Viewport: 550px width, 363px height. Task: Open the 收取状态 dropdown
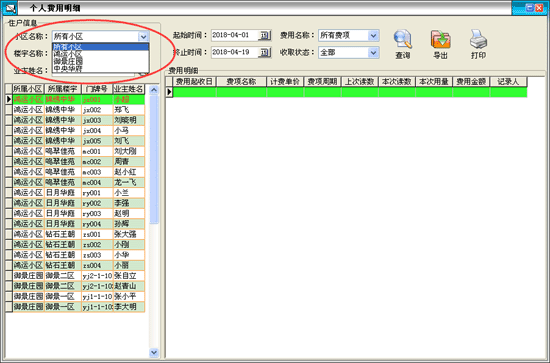coord(373,53)
